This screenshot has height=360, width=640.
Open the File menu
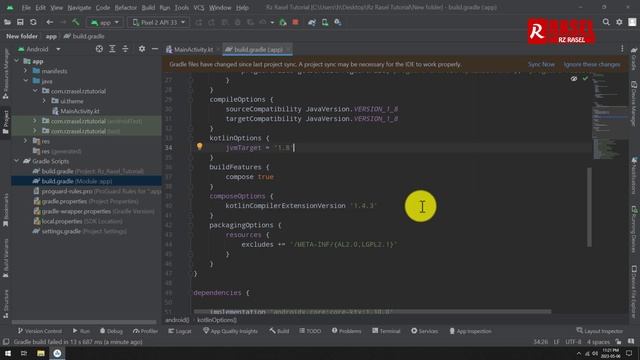point(26,8)
